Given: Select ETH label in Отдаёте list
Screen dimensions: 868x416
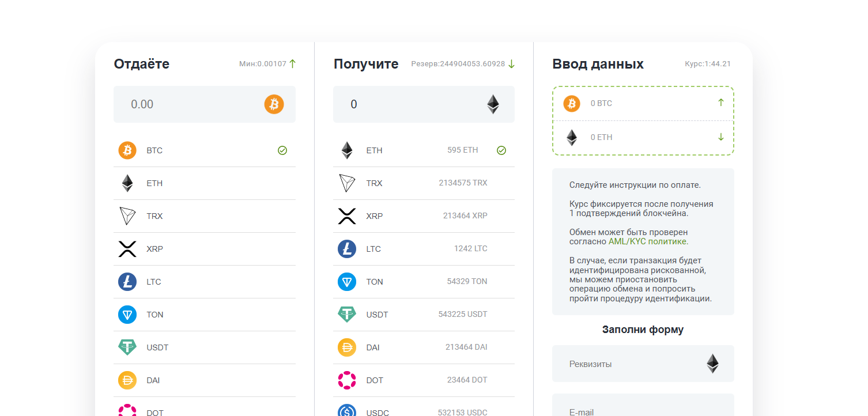Looking at the screenshot, I should (x=154, y=183).
